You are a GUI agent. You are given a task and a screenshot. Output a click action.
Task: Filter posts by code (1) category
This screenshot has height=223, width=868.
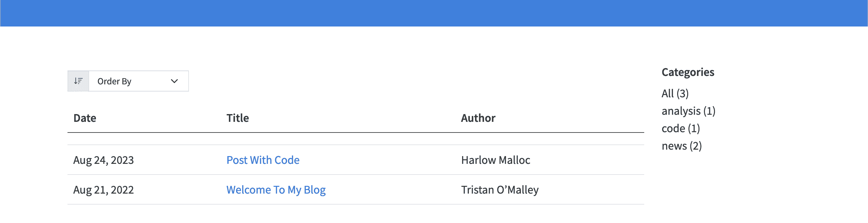click(x=681, y=129)
